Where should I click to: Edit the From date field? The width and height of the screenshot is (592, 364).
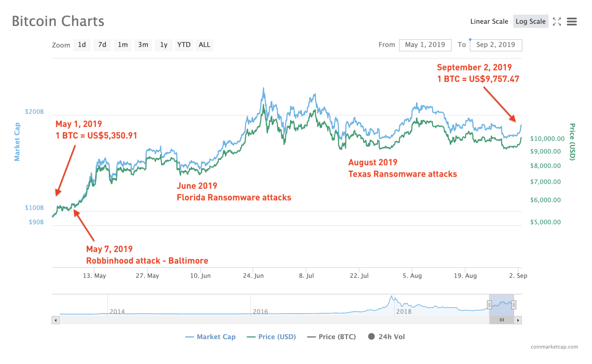click(425, 45)
